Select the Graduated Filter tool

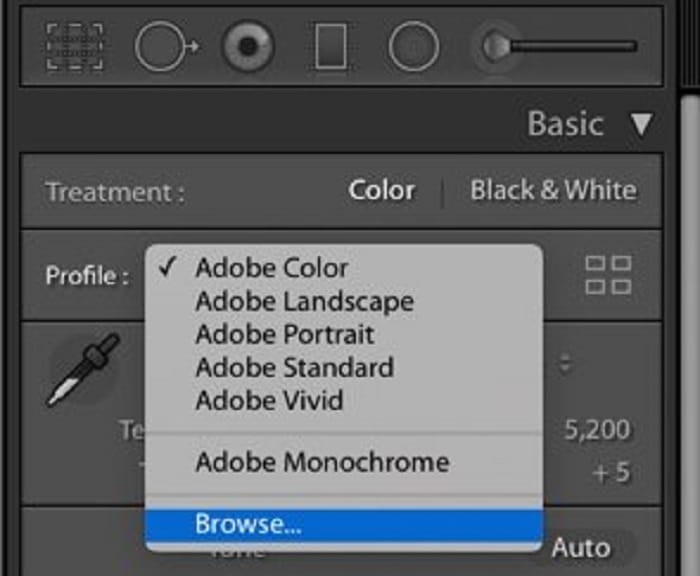(x=331, y=47)
